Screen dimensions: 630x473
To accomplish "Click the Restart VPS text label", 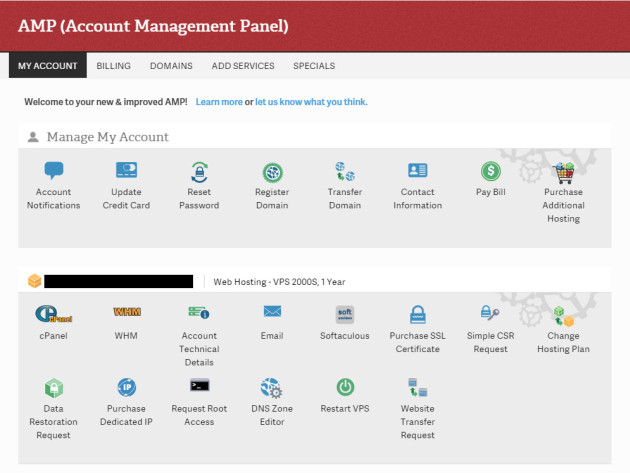I will point(345,409).
